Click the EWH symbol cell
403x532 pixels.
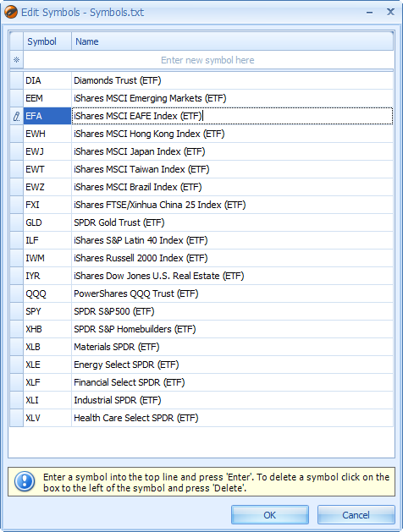pos(47,134)
